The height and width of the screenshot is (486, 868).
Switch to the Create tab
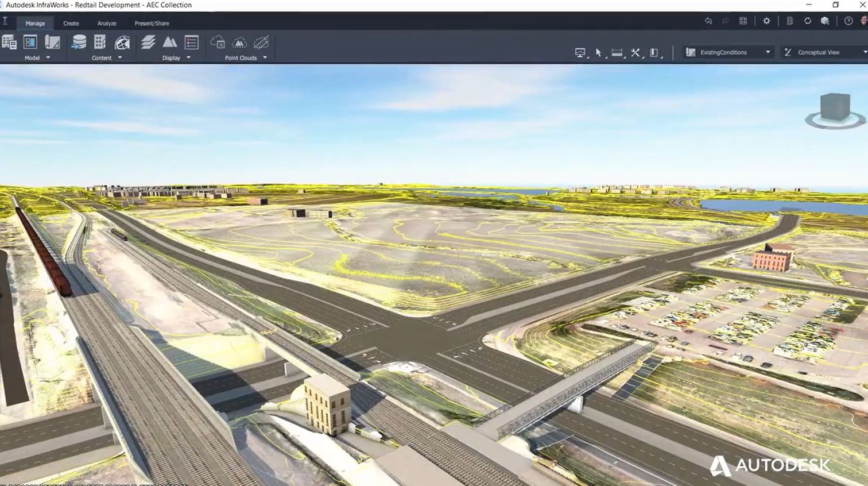coord(71,23)
